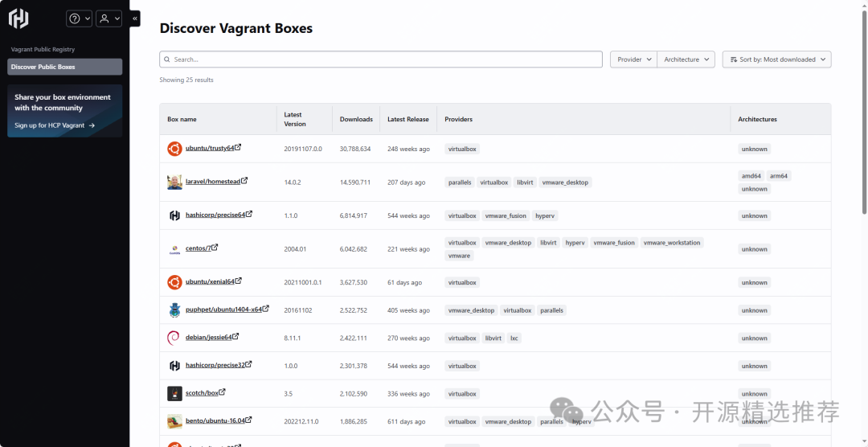Viewport: 868px width, 447px height.
Task: Open the debian/jessie64 box link
Action: click(x=209, y=338)
